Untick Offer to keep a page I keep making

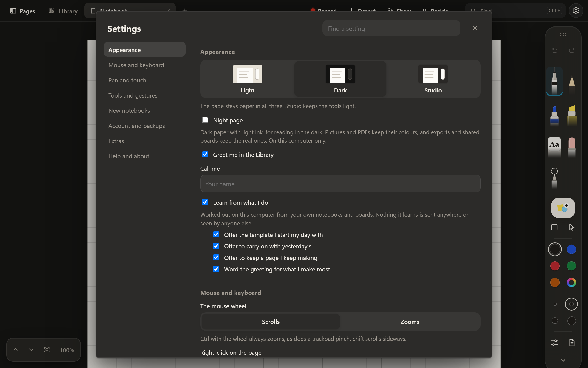(216, 257)
